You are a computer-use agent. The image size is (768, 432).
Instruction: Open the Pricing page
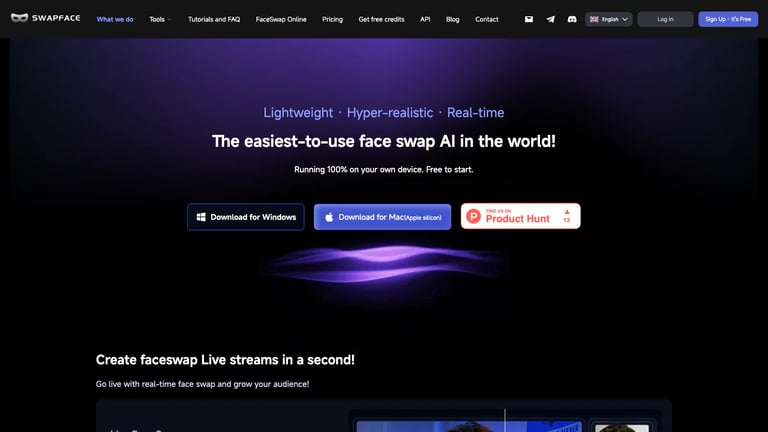pyautogui.click(x=333, y=19)
